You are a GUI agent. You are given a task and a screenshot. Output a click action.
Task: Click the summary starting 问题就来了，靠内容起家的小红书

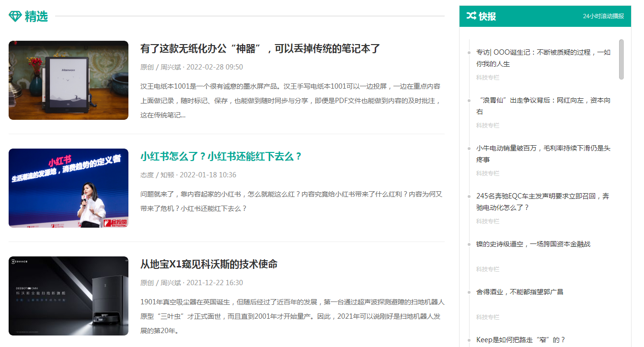point(291,201)
